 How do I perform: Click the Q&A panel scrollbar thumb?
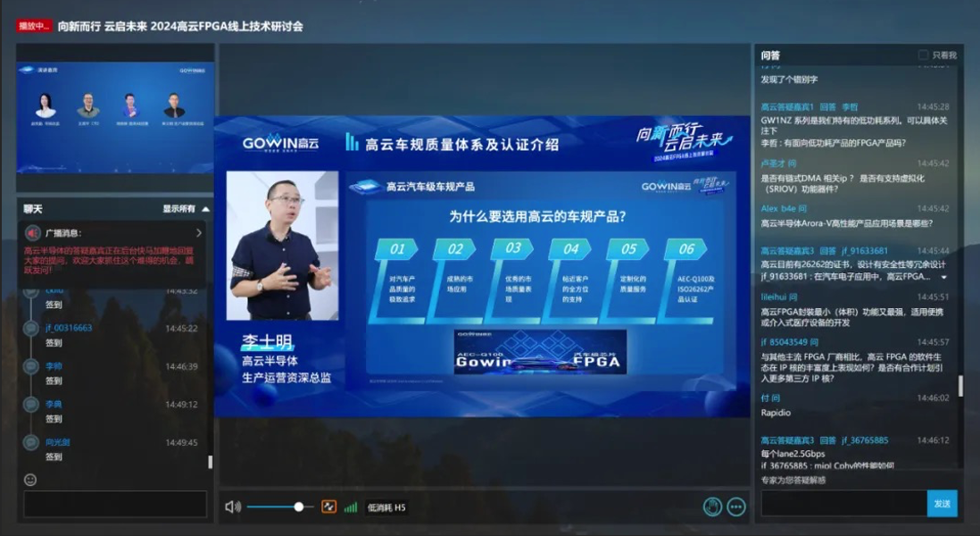pyautogui.click(x=960, y=385)
